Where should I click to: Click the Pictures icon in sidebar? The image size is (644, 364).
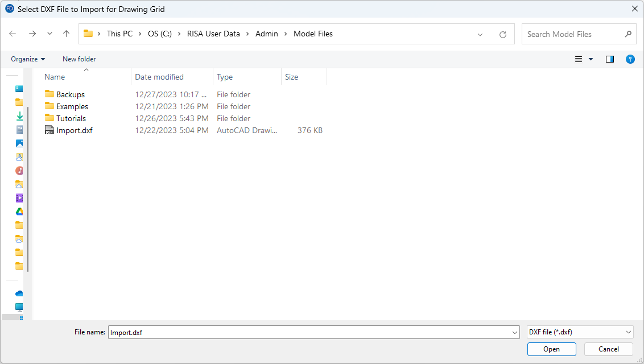(19, 143)
